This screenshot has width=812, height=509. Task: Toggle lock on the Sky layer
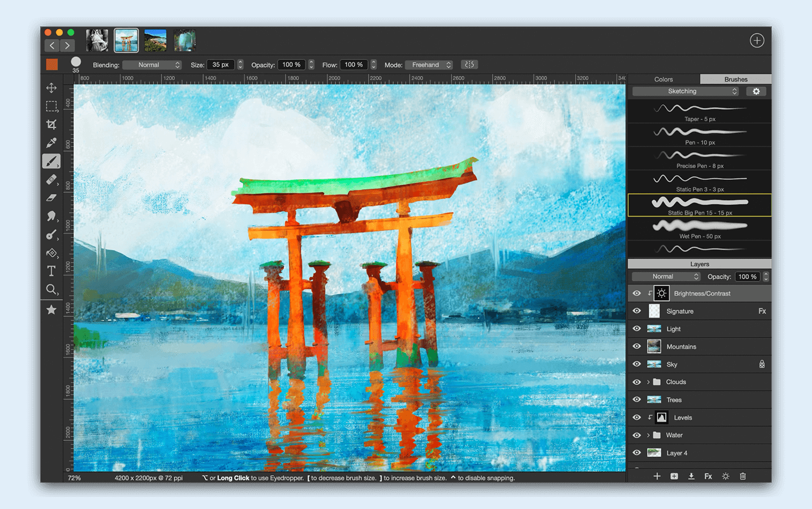(762, 364)
